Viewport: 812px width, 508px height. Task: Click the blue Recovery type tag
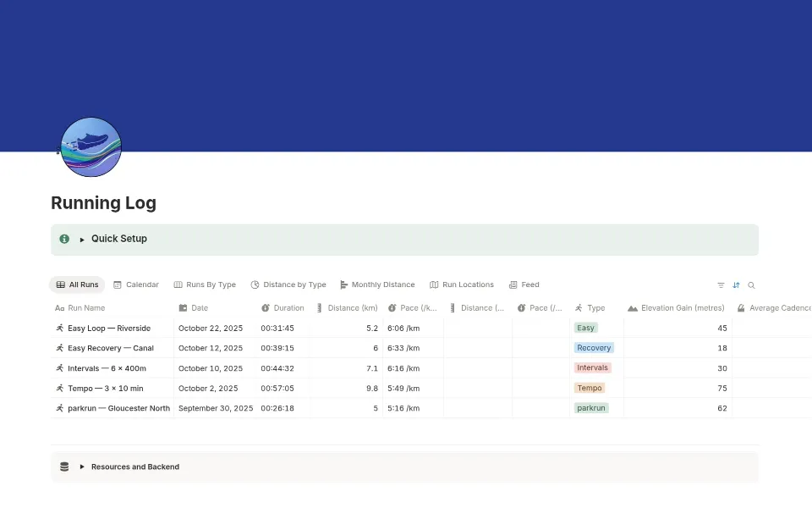click(594, 348)
